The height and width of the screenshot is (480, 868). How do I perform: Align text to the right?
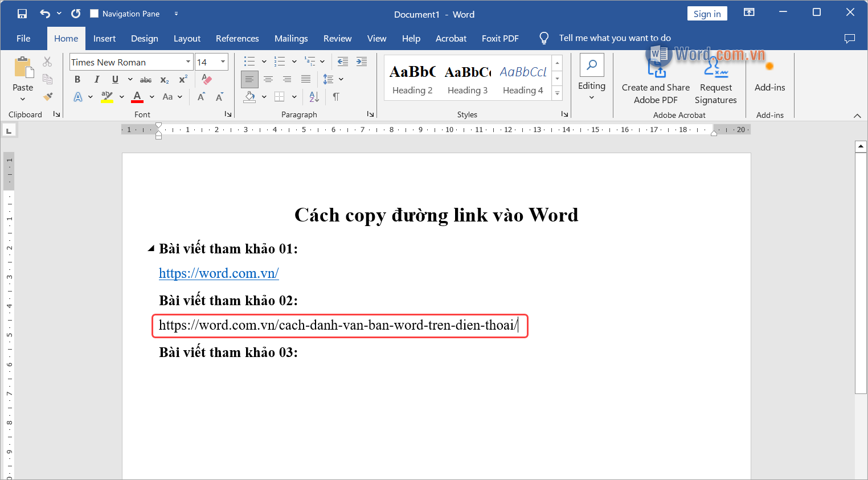[287, 79]
